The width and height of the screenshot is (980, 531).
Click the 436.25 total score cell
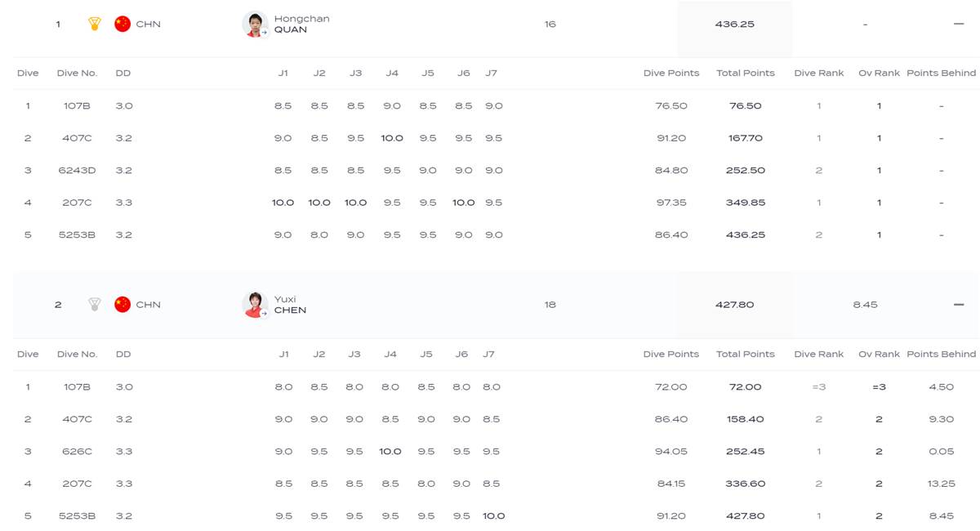tap(734, 25)
